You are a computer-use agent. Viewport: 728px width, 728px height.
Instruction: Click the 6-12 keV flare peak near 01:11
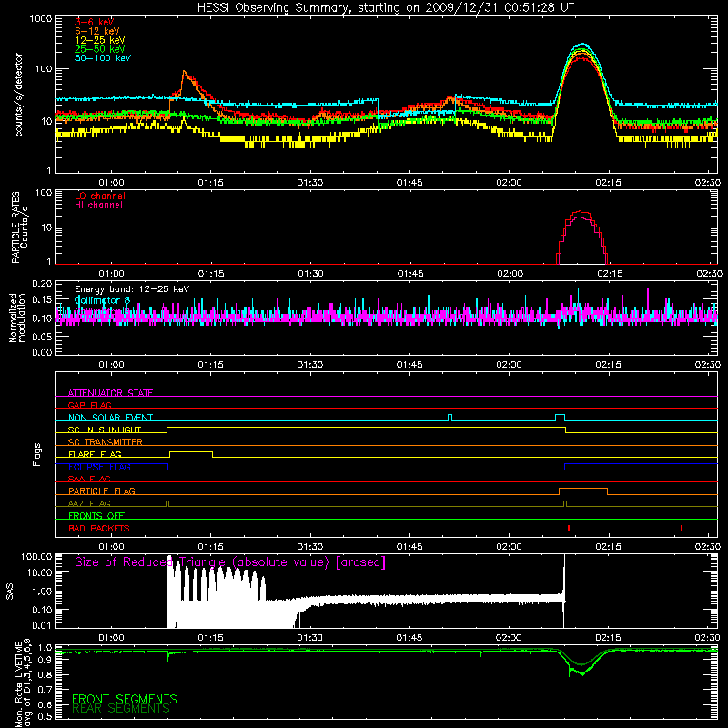185,73
